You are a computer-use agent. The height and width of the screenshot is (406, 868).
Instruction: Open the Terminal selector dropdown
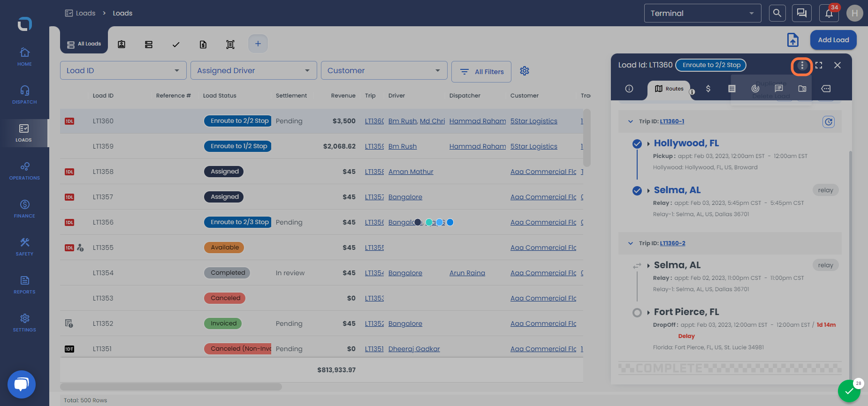pyautogui.click(x=702, y=13)
